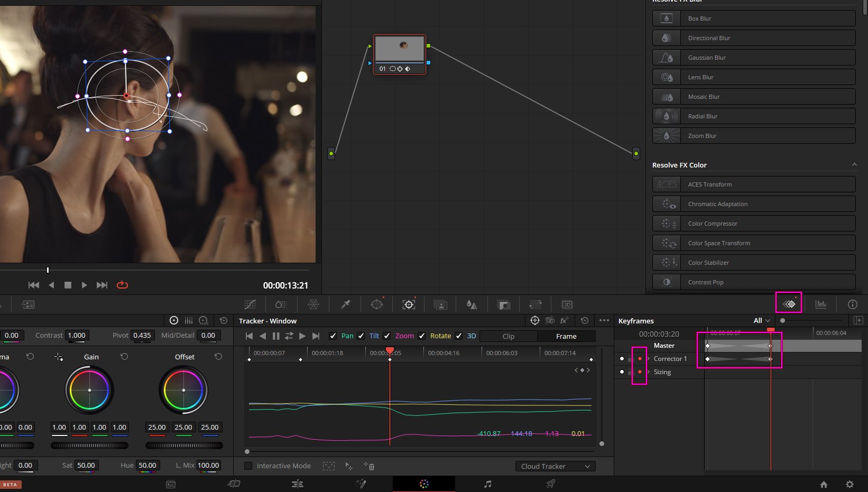The image size is (868, 492).
Task: Open the Sizing palette
Action: [x=535, y=304]
